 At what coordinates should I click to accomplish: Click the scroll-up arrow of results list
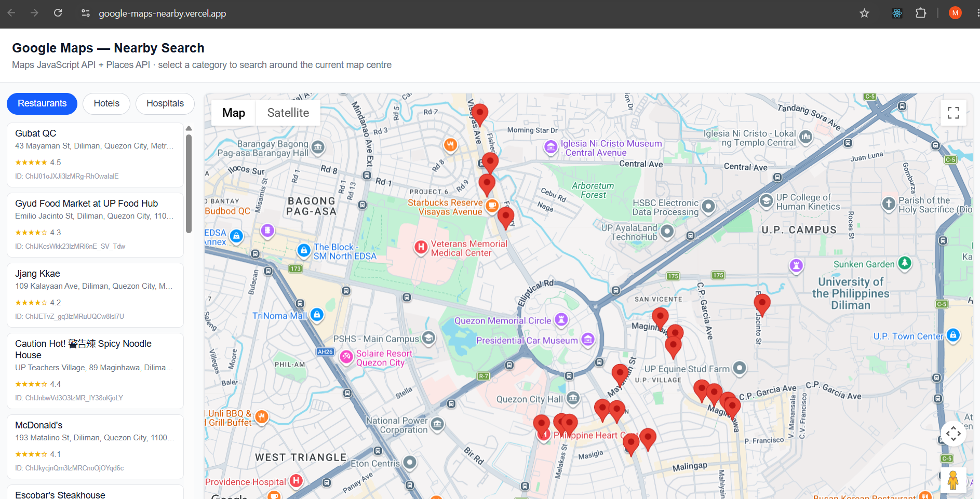189,128
